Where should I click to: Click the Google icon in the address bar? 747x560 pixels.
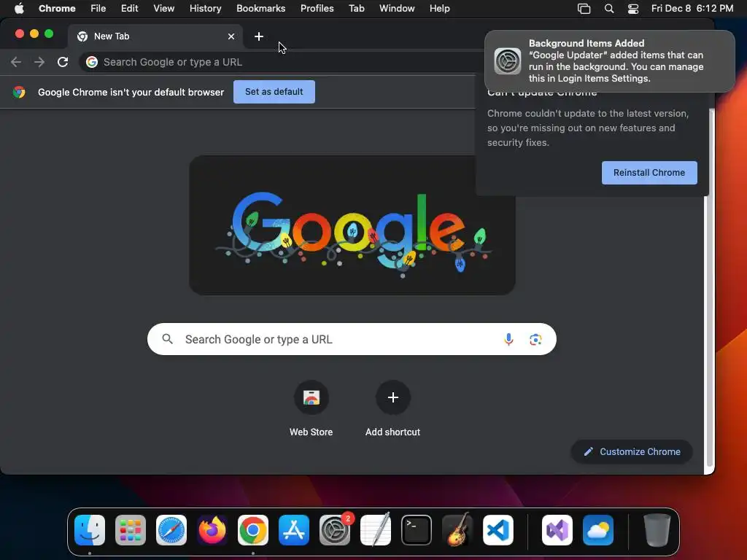coord(92,62)
